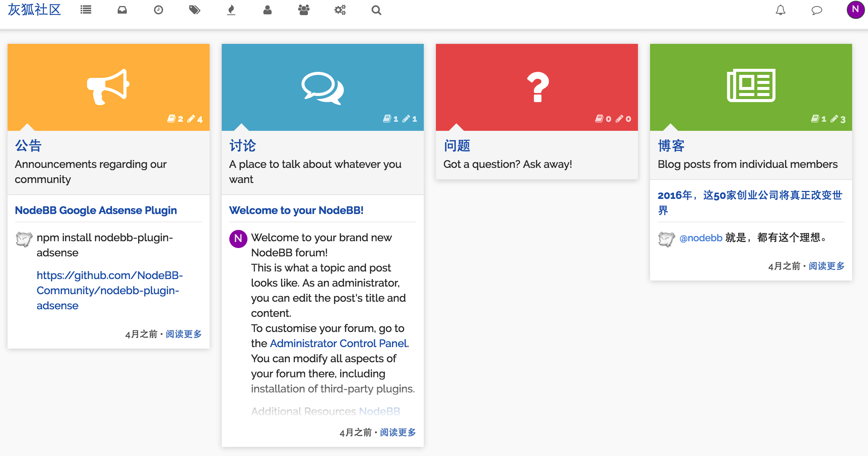Image resolution: width=868 pixels, height=456 pixels.
Task: Click 阅读更多 under the 博客 post
Action: (826, 266)
